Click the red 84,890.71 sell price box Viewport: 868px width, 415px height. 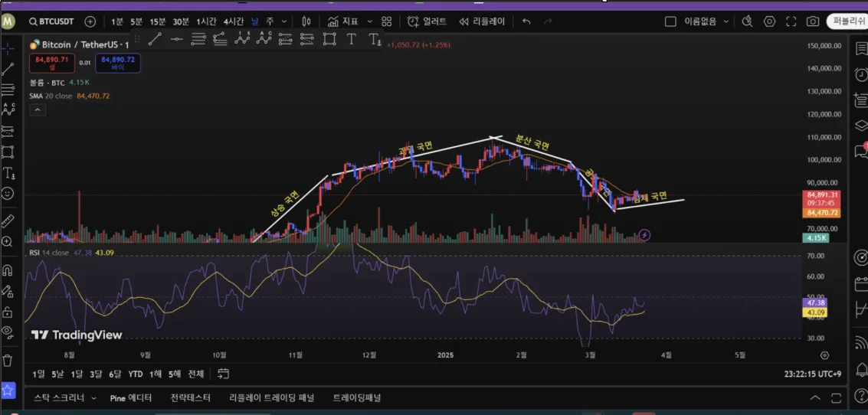[52, 63]
